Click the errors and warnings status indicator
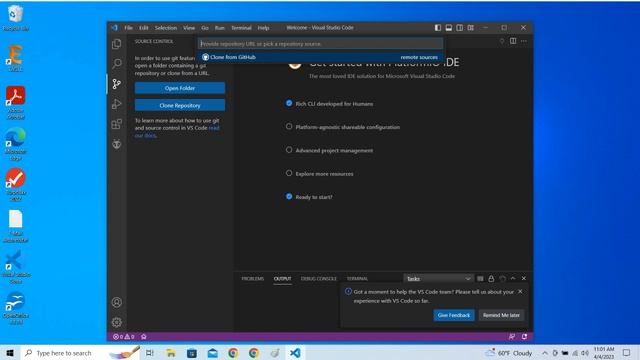 click(x=123, y=337)
